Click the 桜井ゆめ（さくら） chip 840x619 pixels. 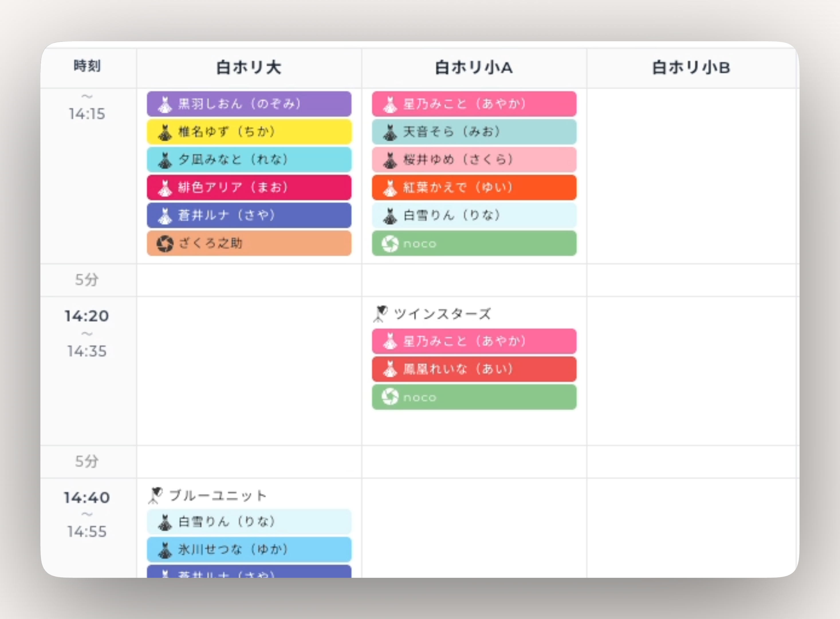(474, 160)
